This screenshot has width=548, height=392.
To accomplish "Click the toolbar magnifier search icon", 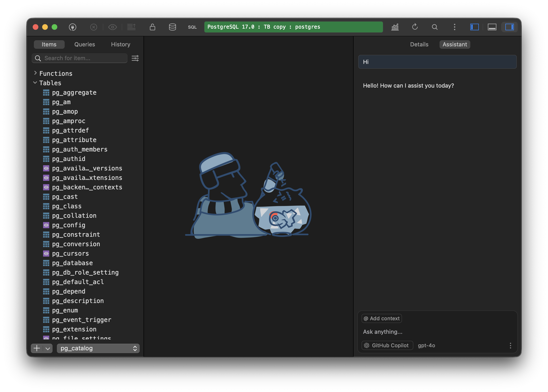I will (x=435, y=27).
